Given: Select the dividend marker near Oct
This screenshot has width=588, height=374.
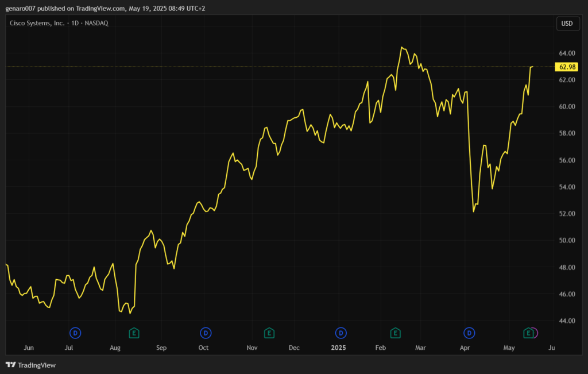Looking at the screenshot, I should coord(206,333).
